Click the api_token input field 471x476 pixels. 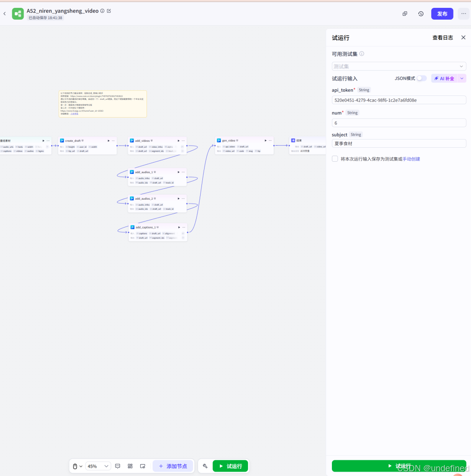point(399,100)
